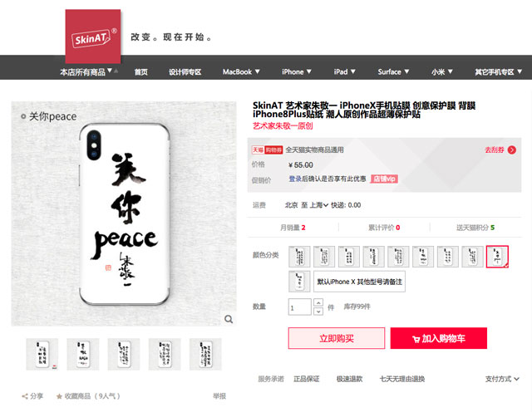
Task: Click the 立即购买 buy now button
Action: tap(337, 338)
